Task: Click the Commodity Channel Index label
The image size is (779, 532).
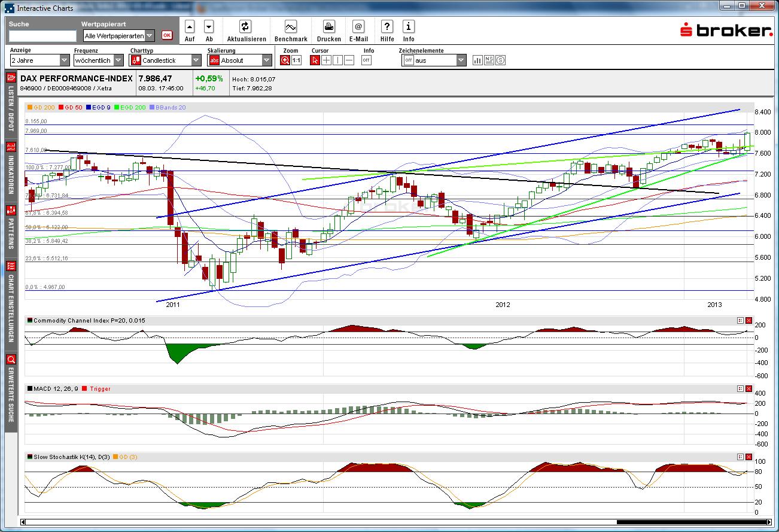Action: pyautogui.click(x=89, y=321)
